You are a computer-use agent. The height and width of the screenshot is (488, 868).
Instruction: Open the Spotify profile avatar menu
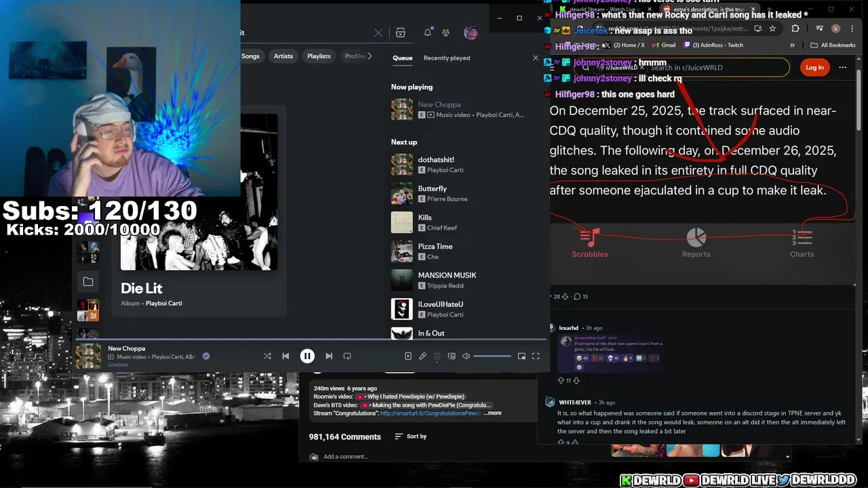tap(471, 33)
